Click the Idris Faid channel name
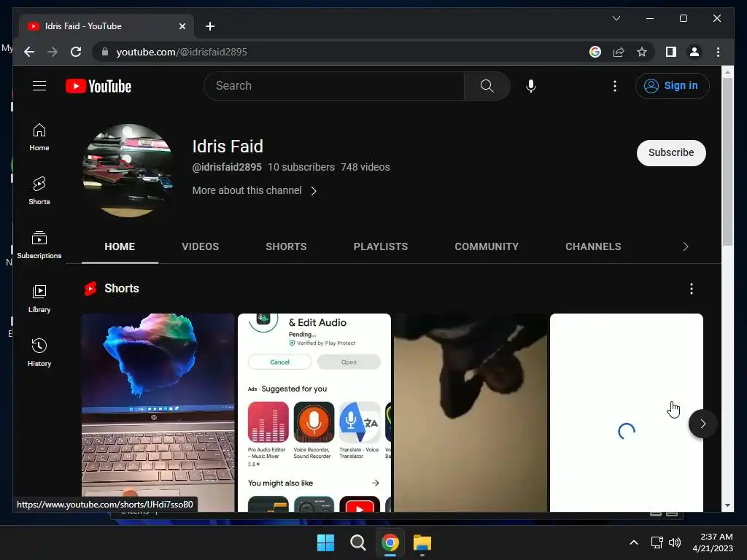Image resolution: width=747 pixels, height=560 pixels. (x=228, y=146)
